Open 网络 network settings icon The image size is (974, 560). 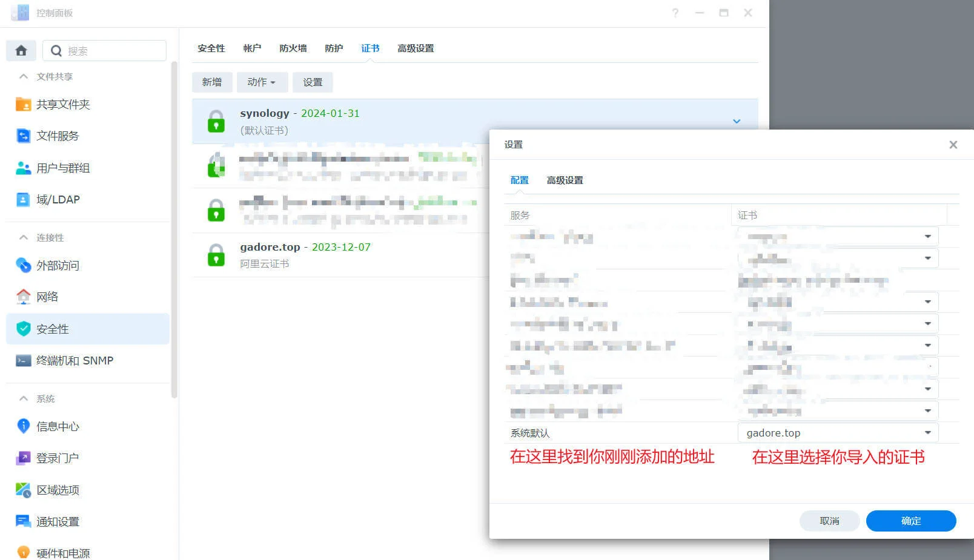coord(23,297)
